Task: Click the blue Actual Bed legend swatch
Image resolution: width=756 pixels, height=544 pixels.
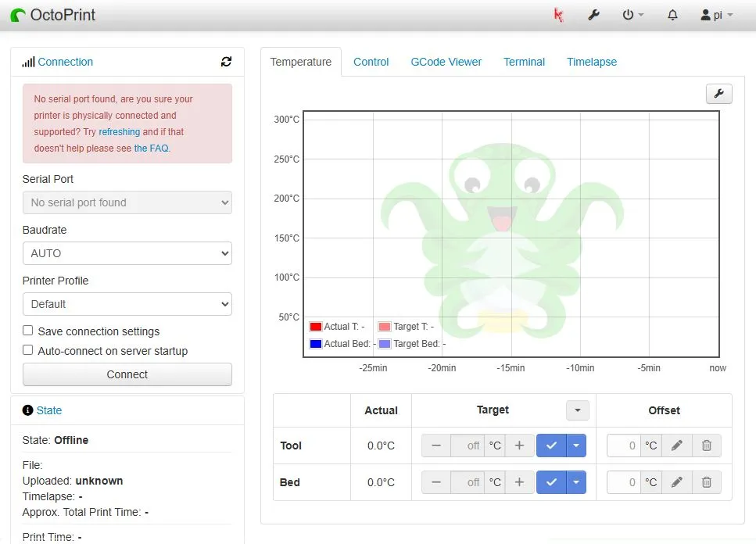Action: [316, 344]
